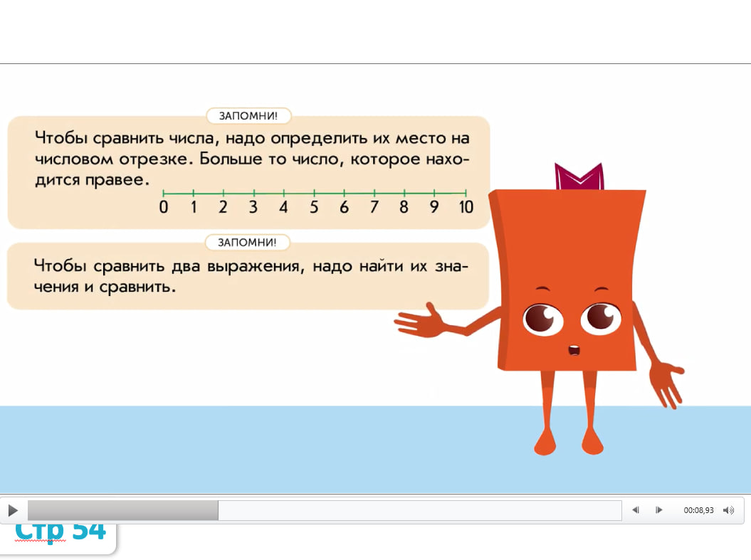Click the number 5 on the number line
The image size is (751, 560).
[x=314, y=208]
